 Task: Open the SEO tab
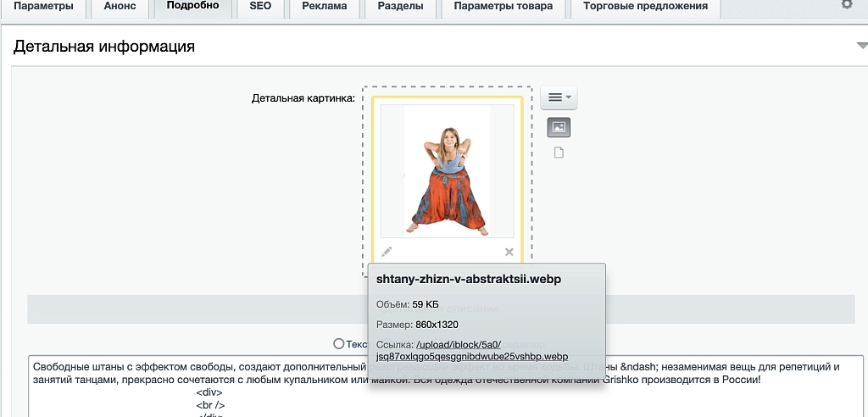(x=260, y=8)
